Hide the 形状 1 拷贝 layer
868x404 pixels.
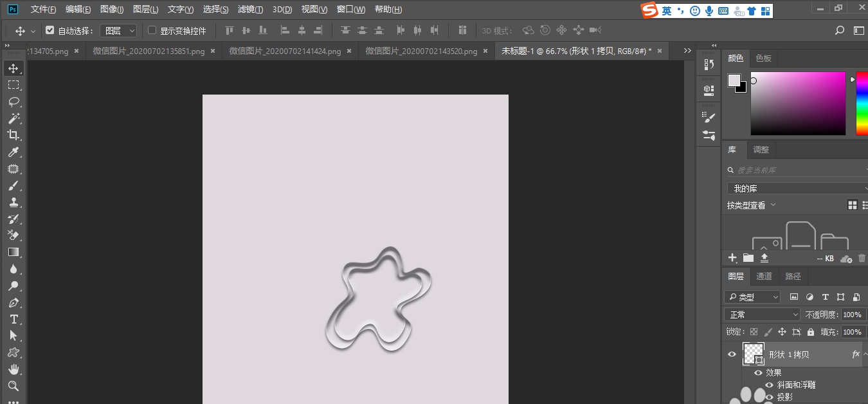[x=732, y=354]
